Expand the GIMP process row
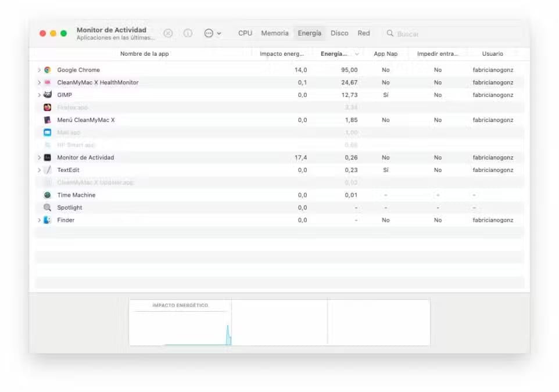Image resolution: width=559 pixels, height=392 pixels. 39,95
